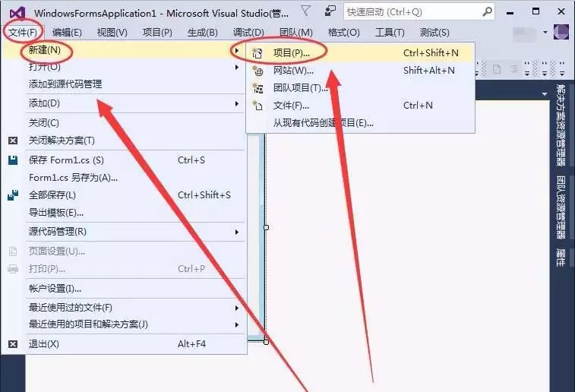Screen dimensions: 575x392
Task: Click the save icon next to 保存 Form1.cs
Action: 13,160
